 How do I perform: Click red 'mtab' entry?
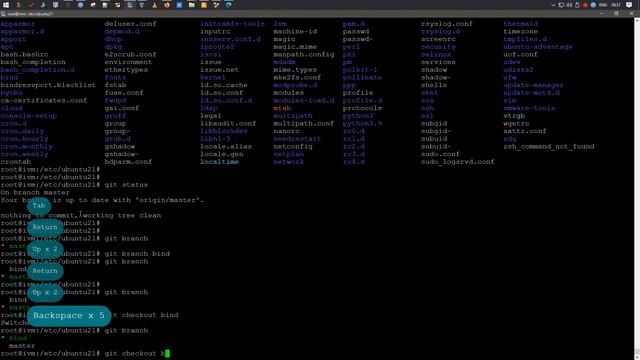click(282, 108)
